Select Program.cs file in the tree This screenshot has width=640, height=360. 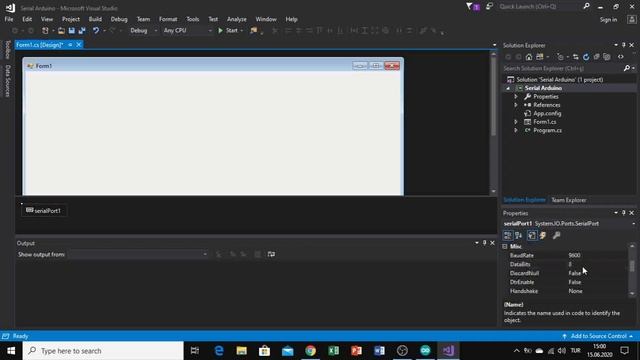[x=547, y=130]
